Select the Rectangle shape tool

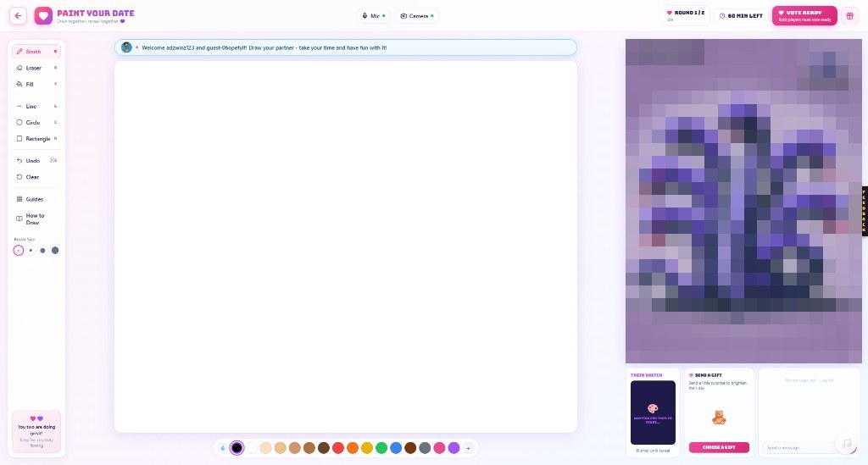[x=36, y=139]
